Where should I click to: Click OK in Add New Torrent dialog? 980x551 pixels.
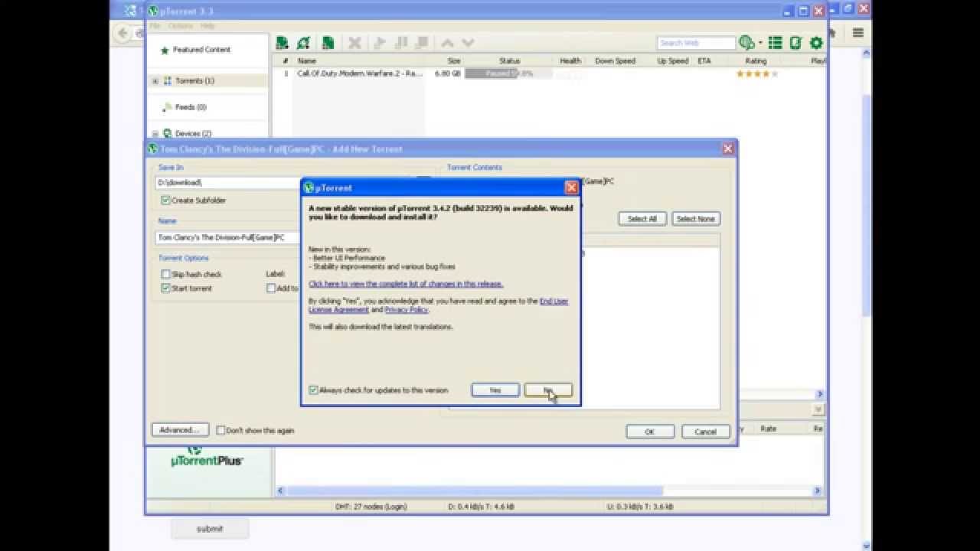tap(650, 432)
